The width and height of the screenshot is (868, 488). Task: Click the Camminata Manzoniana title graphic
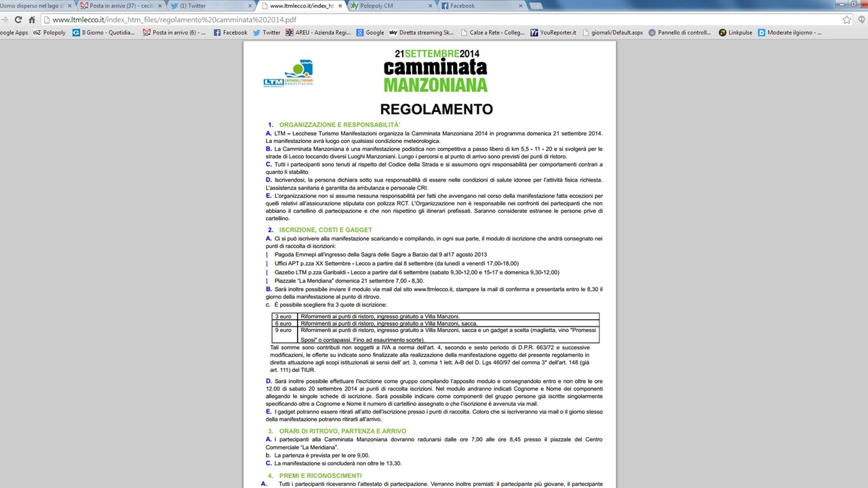[x=435, y=70]
